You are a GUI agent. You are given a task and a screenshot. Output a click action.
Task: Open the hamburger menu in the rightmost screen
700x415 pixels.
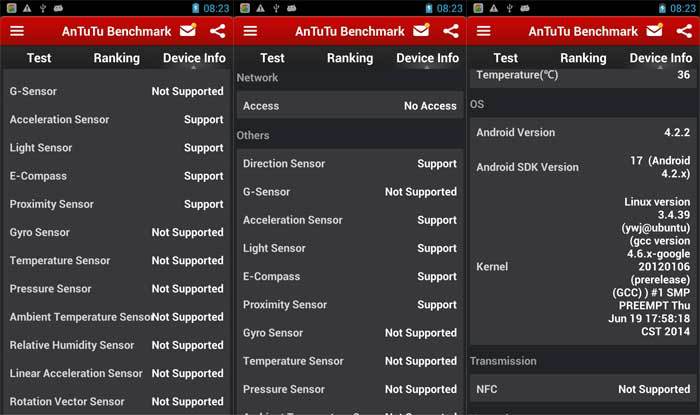[482, 30]
